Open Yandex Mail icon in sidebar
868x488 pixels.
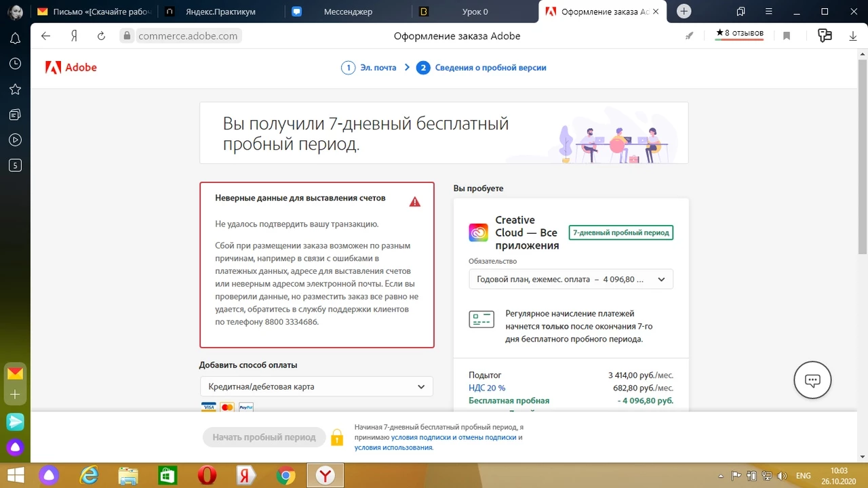coord(15,373)
